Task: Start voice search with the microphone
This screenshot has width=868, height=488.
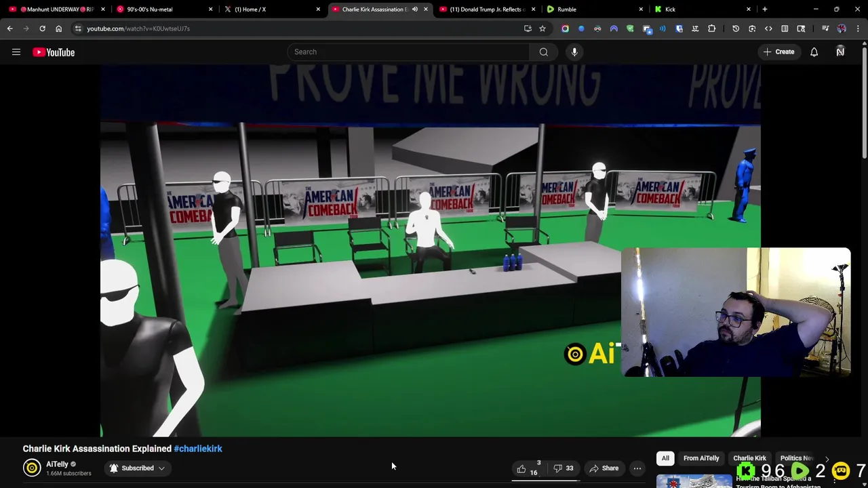Action: pos(574,52)
